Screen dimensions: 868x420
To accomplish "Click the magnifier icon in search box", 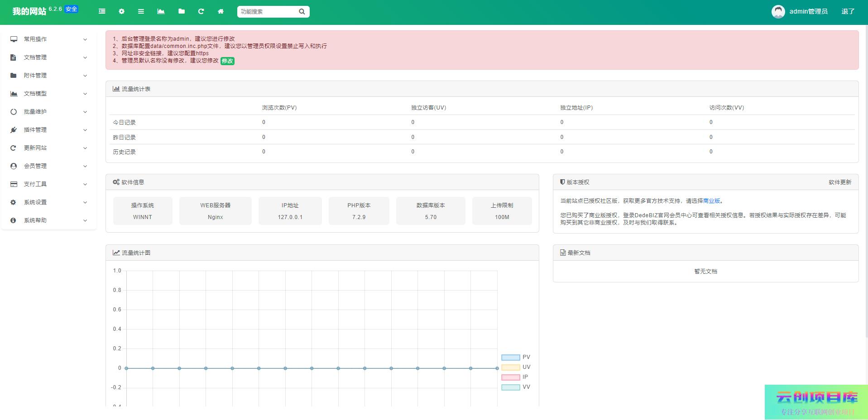I will point(302,12).
